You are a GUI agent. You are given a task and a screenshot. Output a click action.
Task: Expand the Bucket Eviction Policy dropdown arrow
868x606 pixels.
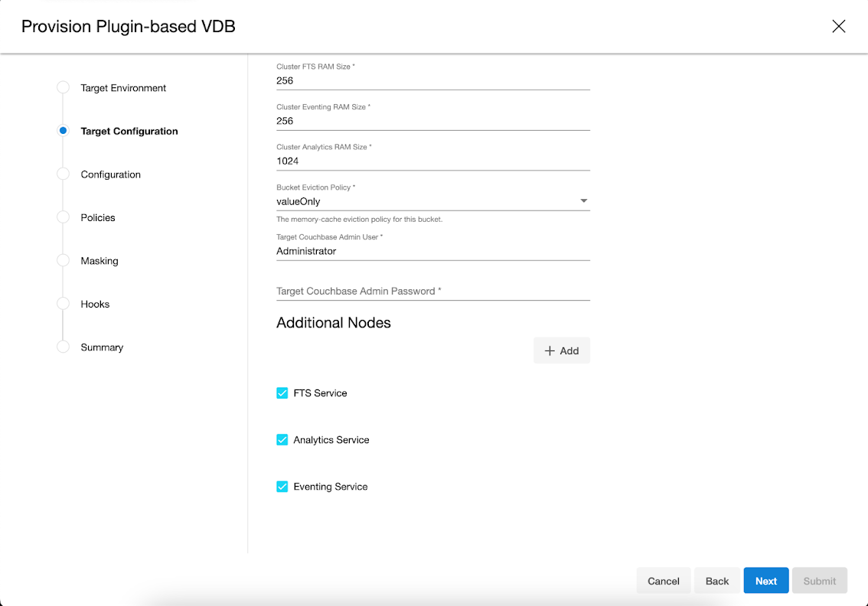click(583, 201)
